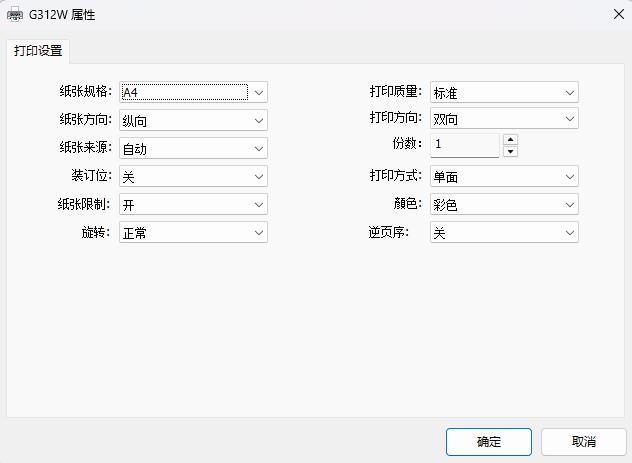The image size is (632, 463).
Task: Expand the 打印质量 dropdown
Action: [x=504, y=93]
